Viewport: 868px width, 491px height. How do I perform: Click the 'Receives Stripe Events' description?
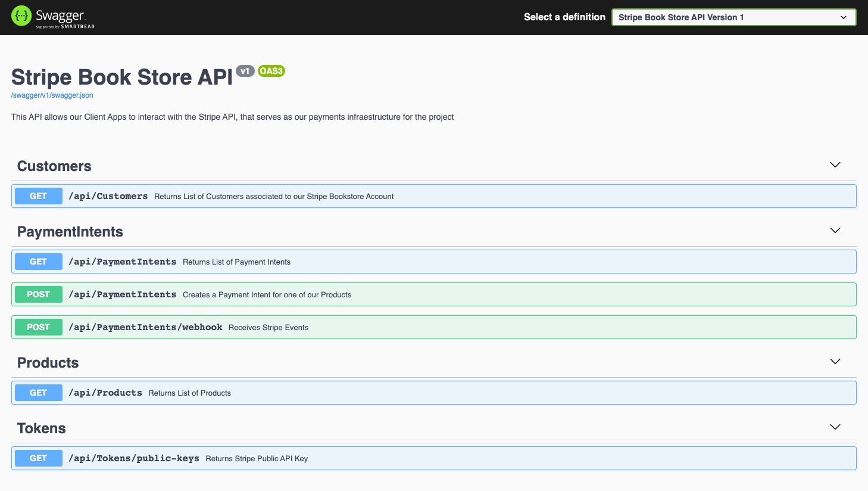[268, 328]
